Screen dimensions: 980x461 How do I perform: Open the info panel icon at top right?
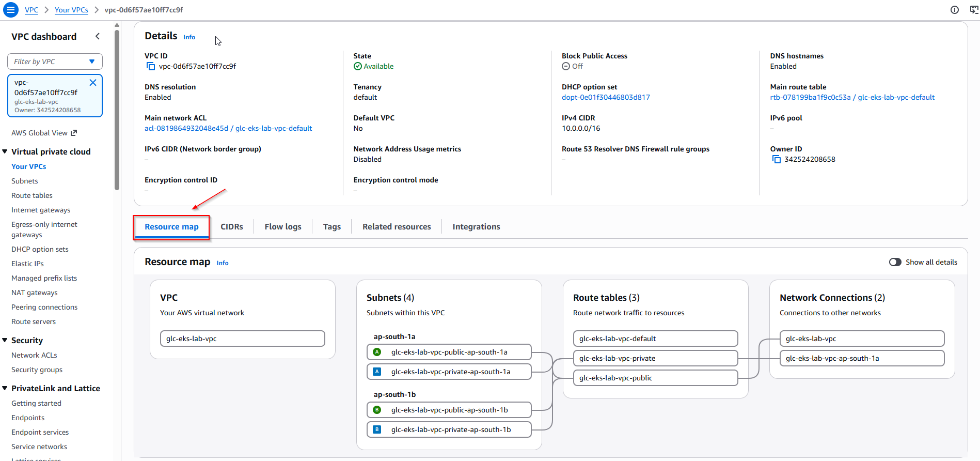tap(955, 10)
